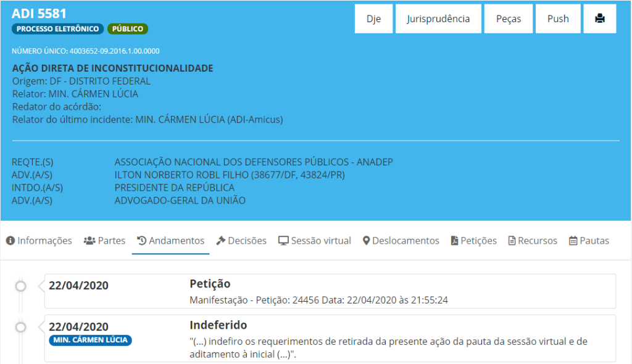
Task: Go to the Recursos tab
Action: pyautogui.click(x=532, y=241)
